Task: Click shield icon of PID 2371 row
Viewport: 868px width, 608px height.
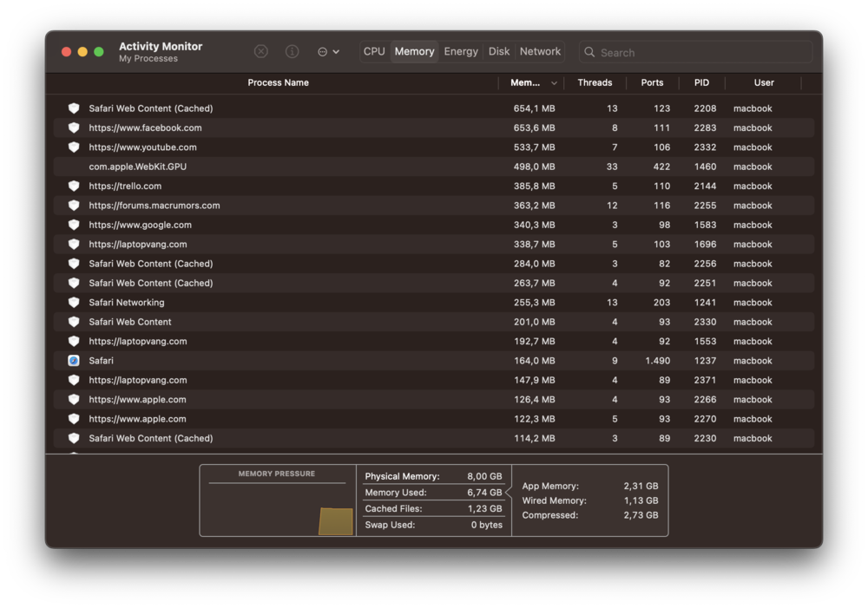Action: [x=74, y=380]
